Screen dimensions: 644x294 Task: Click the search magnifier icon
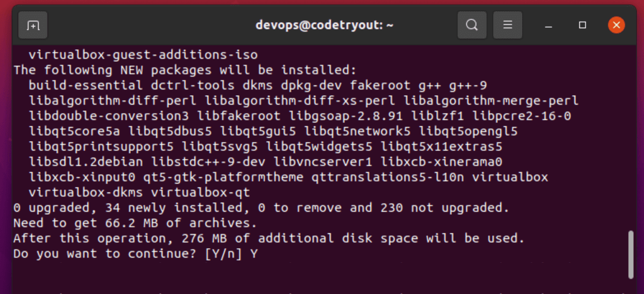pyautogui.click(x=472, y=25)
